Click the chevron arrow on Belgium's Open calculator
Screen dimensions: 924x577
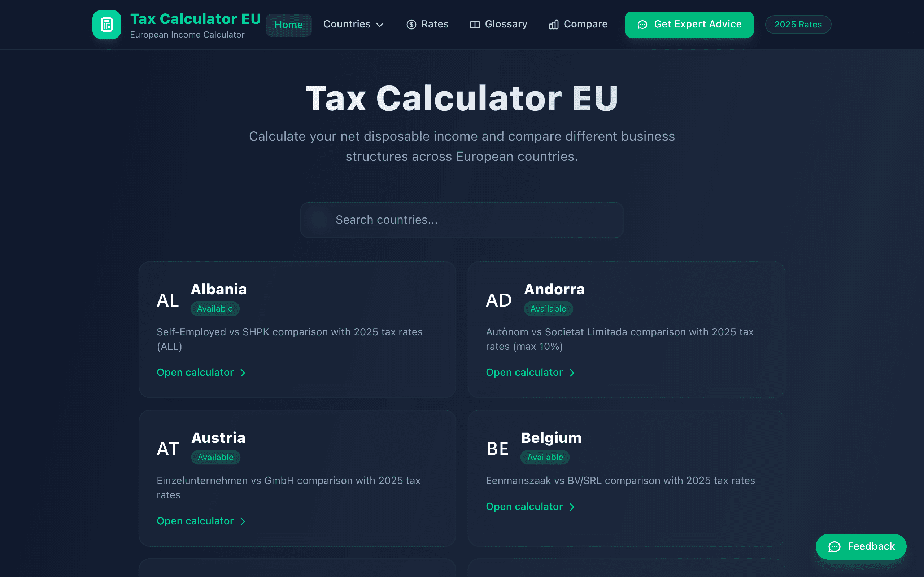pyautogui.click(x=572, y=506)
